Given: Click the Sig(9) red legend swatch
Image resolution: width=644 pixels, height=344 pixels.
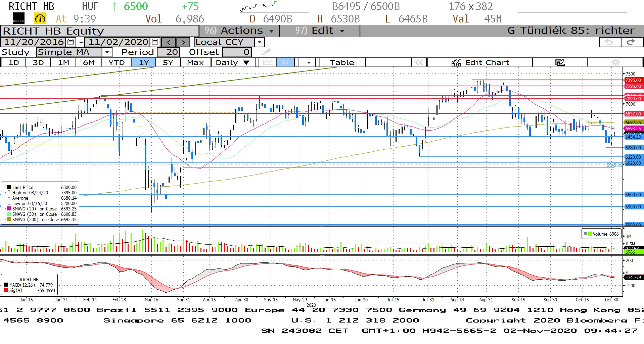Looking at the screenshot, I should [6, 290].
